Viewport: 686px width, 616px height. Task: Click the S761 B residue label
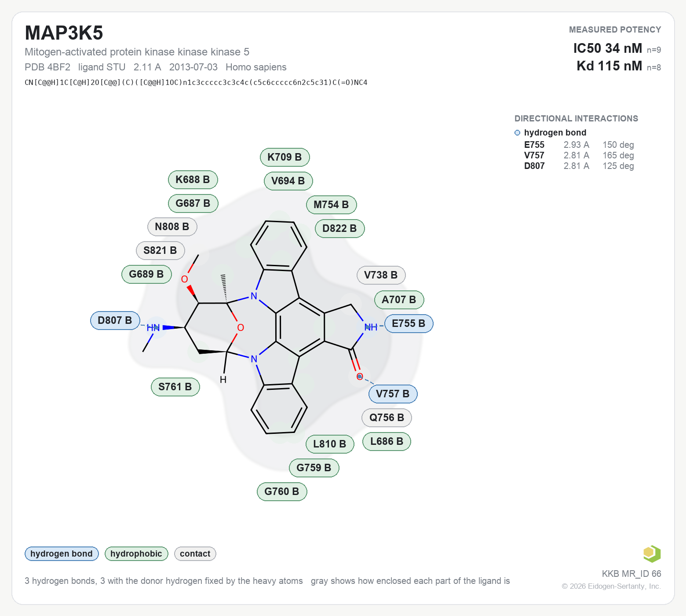pyautogui.click(x=175, y=387)
